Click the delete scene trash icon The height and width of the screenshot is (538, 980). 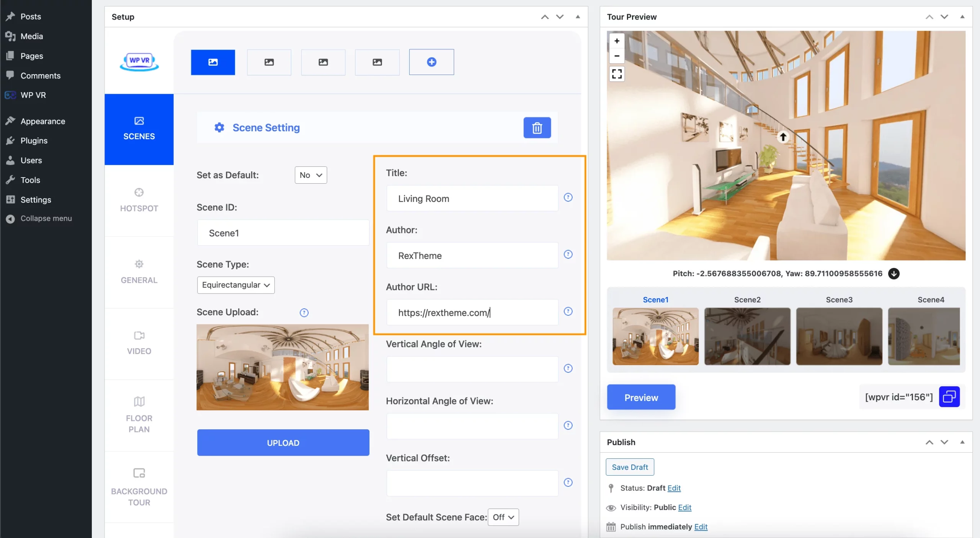click(x=537, y=127)
